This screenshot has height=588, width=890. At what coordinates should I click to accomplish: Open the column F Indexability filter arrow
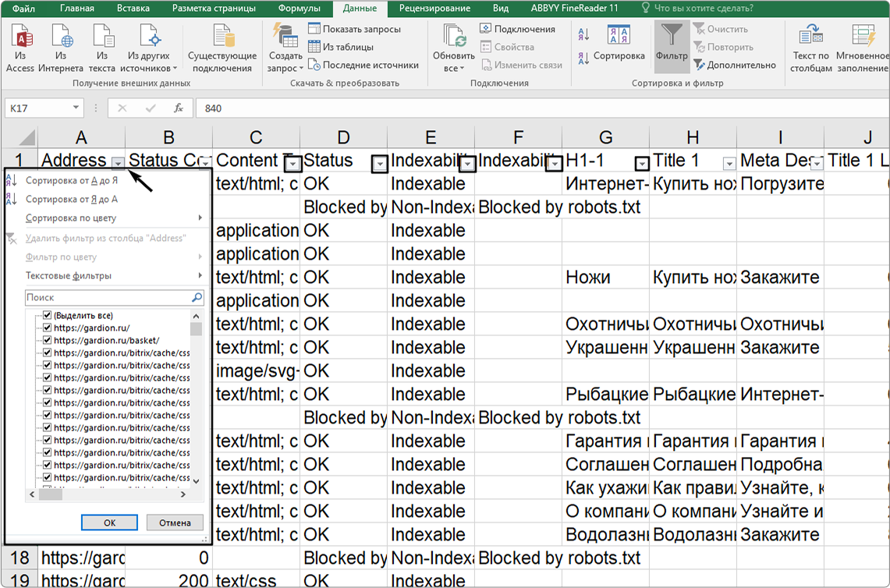555,164
